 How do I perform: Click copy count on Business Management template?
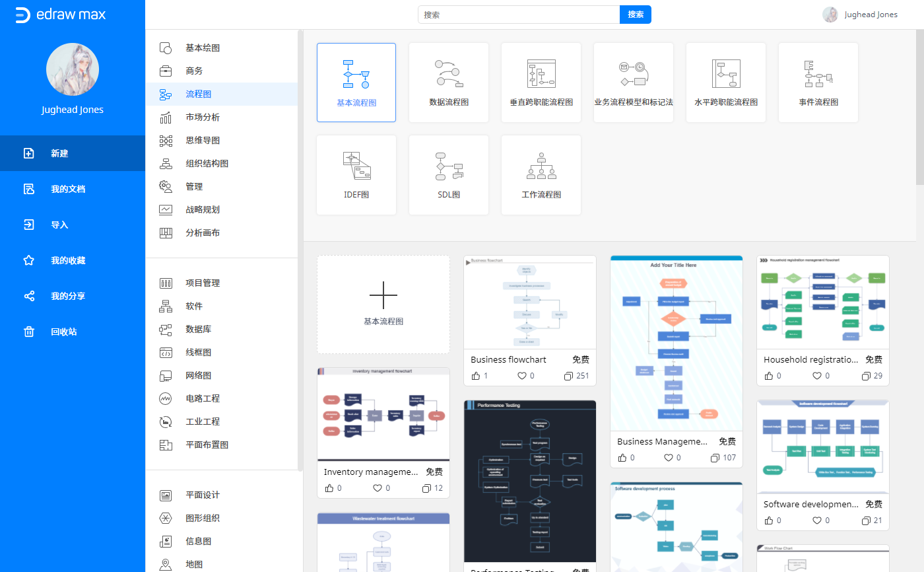click(723, 458)
